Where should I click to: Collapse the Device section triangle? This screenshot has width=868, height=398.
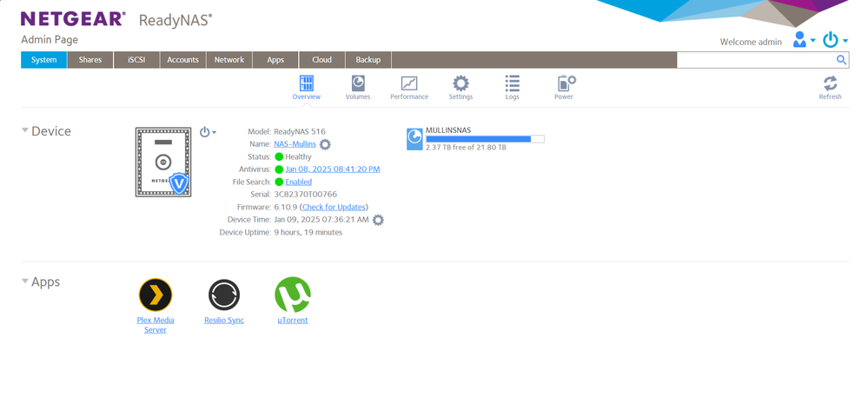pos(25,130)
